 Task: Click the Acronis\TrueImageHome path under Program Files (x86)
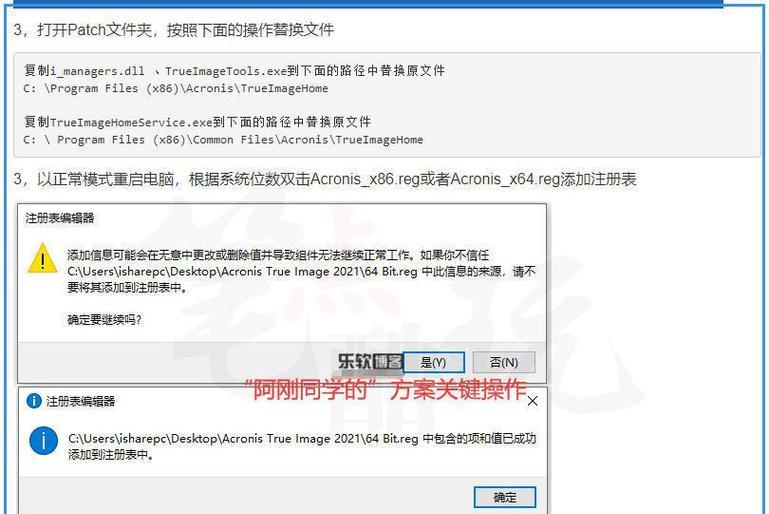tap(176, 88)
